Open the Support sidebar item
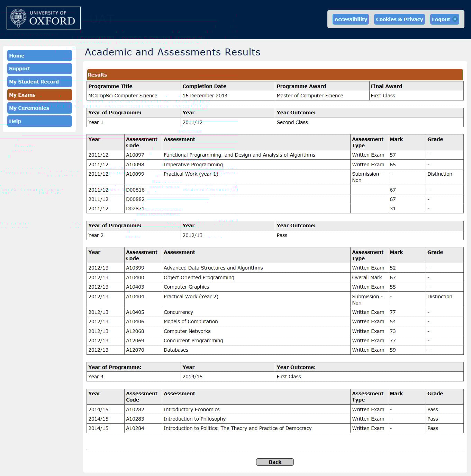This screenshot has height=476, width=471. (x=39, y=69)
